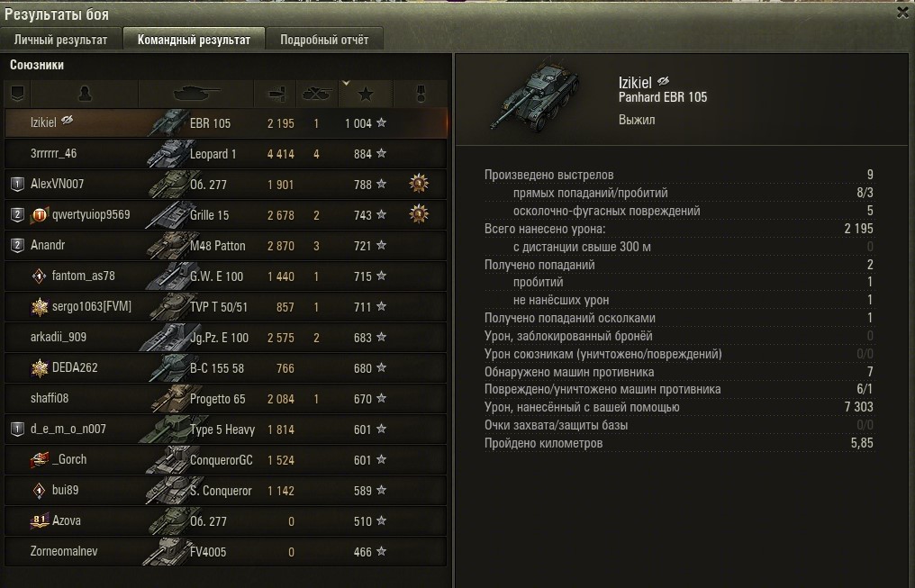The height and width of the screenshot is (588, 915).
Task: Click the Zorneomalnev FV4005 row
Action: 226,551
